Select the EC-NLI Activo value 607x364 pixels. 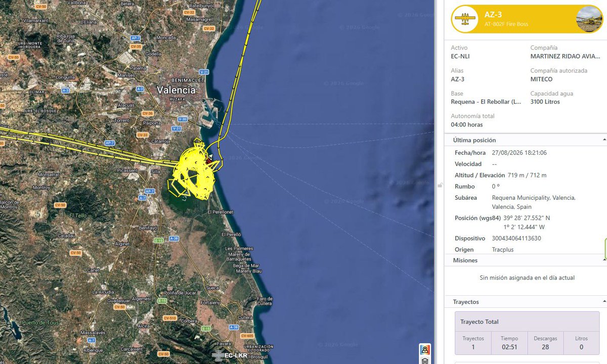point(460,57)
